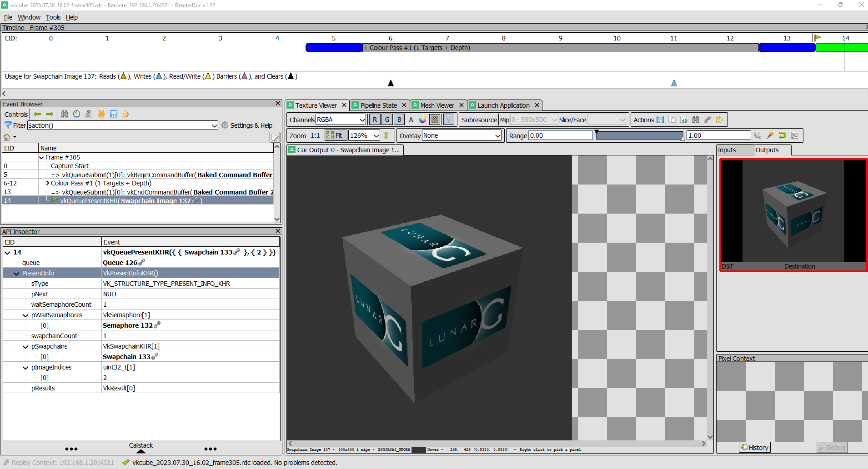Click the range slider bar
This screenshot has width=868, height=469.
click(x=639, y=135)
